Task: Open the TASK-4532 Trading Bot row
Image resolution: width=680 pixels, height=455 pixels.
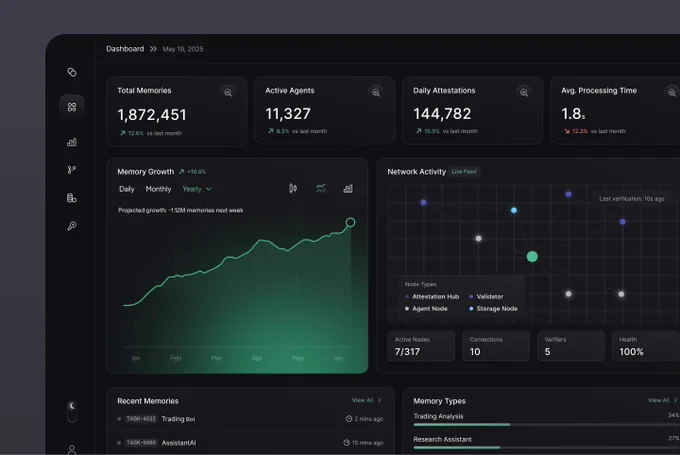Action: [250, 419]
